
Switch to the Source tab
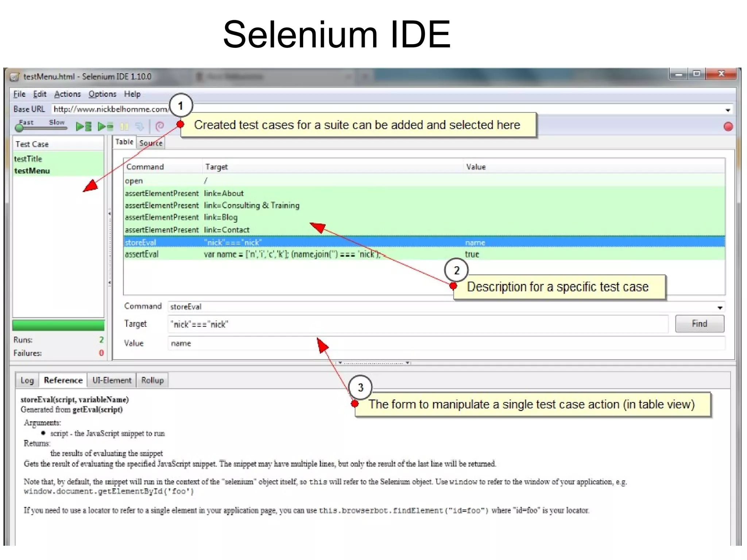[151, 143]
